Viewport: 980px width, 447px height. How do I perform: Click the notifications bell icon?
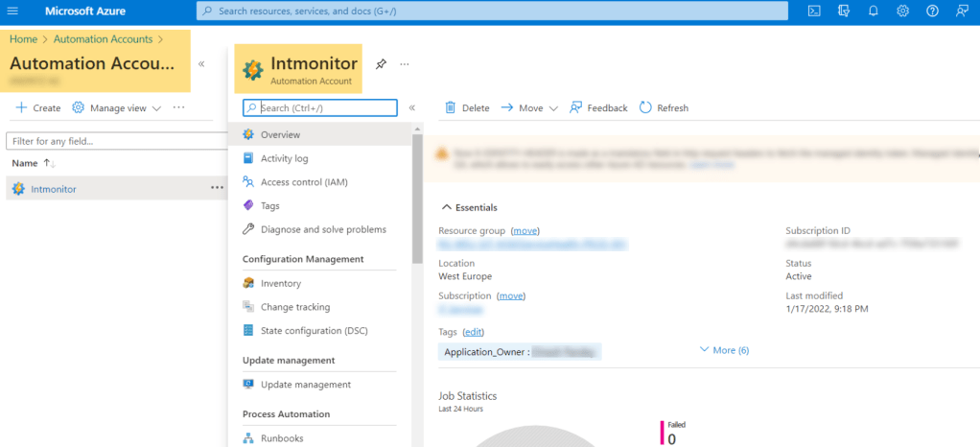[x=874, y=12]
